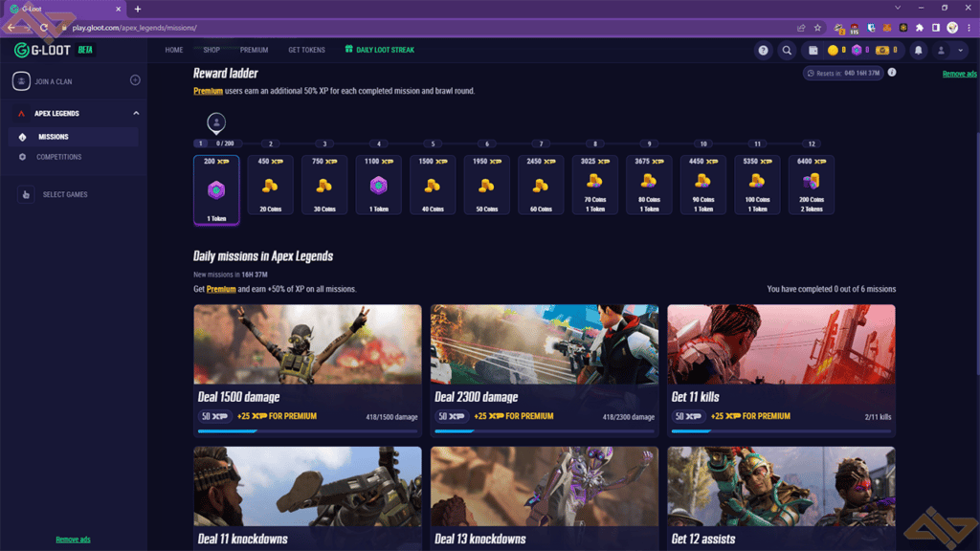Open the MetaMask fox extension

tap(887, 28)
